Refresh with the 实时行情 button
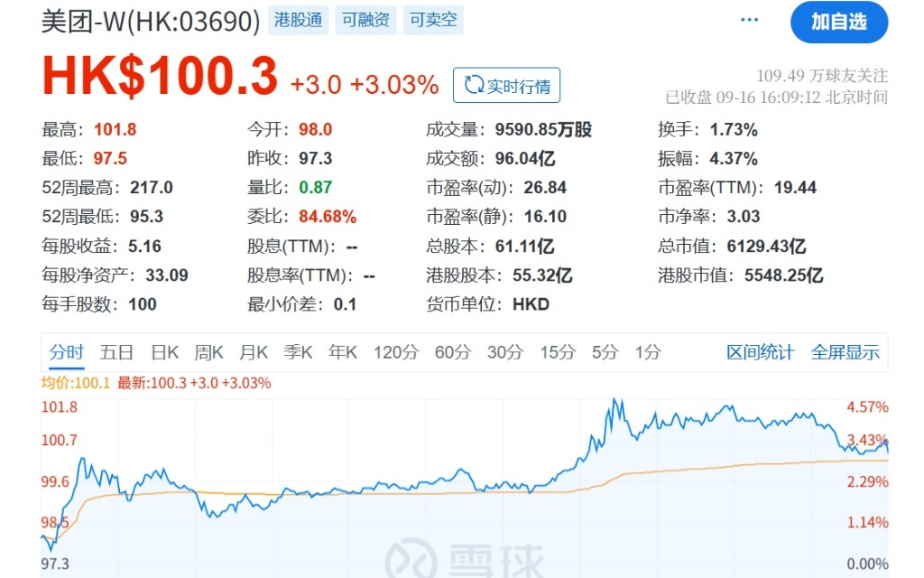Screen dimensions: 924x578 [507, 86]
